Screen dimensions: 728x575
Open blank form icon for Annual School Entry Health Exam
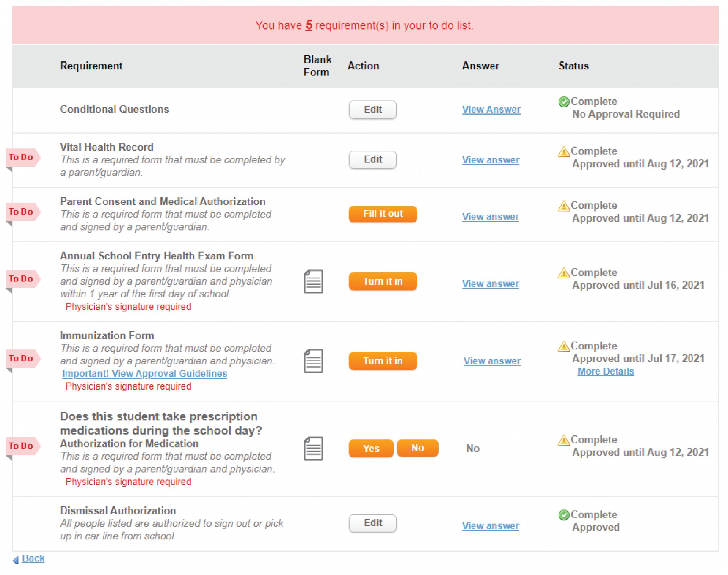point(314,281)
